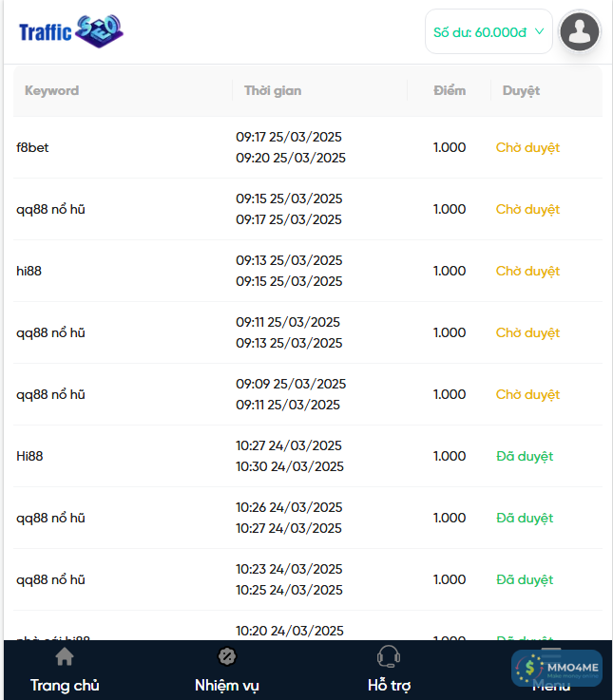Image resolution: width=613 pixels, height=700 pixels.
Task: Select the Nhiệm vụ tab label
Action: [x=227, y=685]
